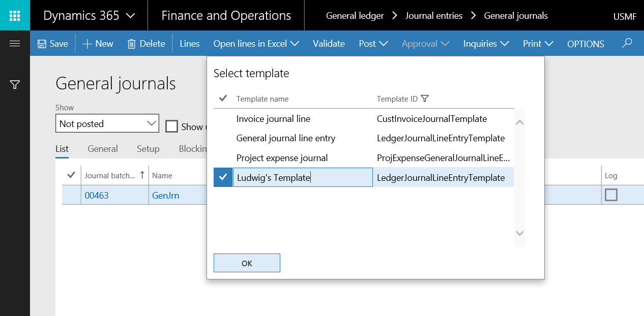Click the filter funnel in left sidebar
This screenshot has width=644, height=316.
tap(15, 85)
